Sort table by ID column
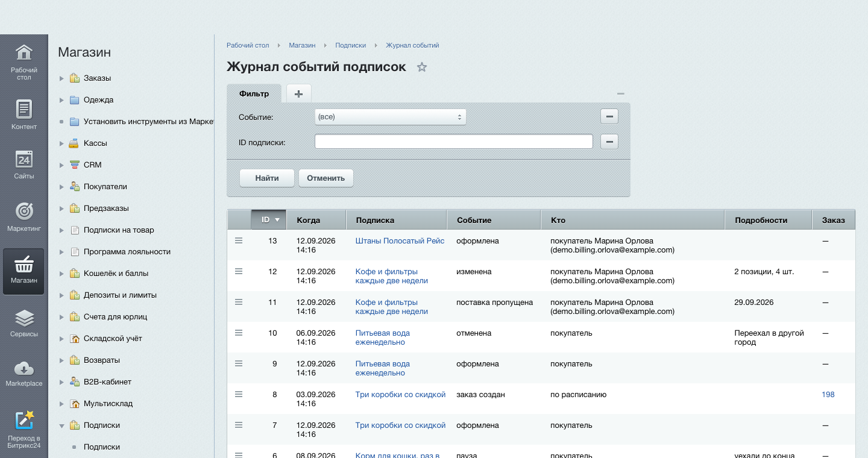 click(269, 220)
